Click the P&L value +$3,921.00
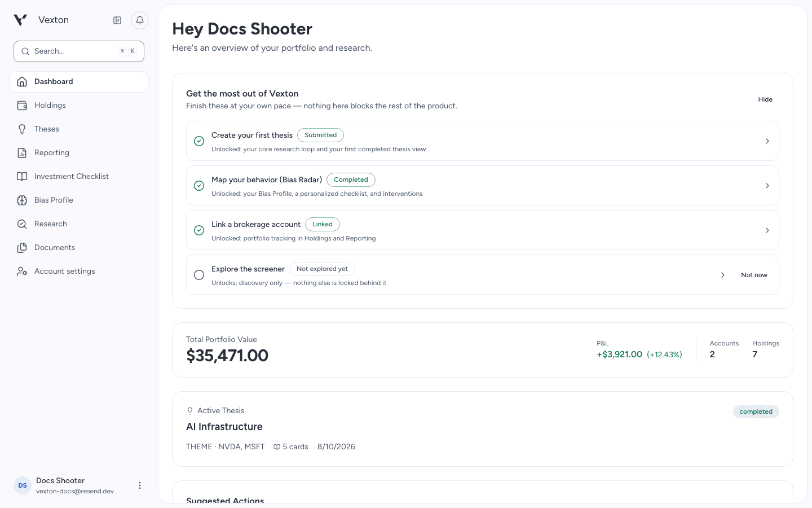The width and height of the screenshot is (812, 508). (619, 354)
